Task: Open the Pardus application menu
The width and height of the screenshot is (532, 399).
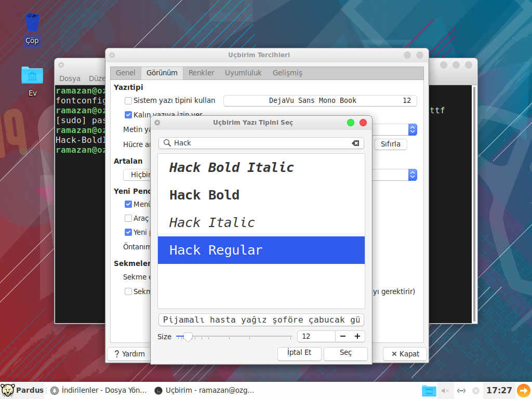Action: coord(22,390)
